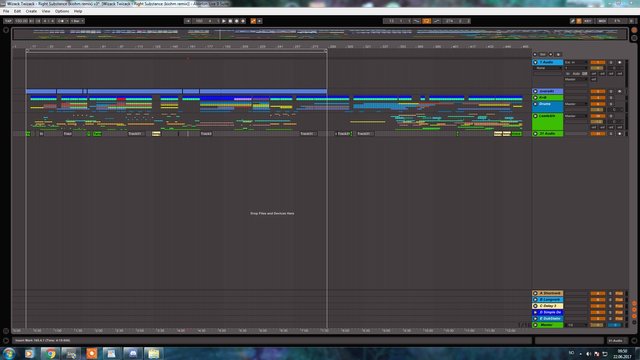Viewport: 640px width, 360px height.
Task: Toggle the Computer MIDI Keyboard icon
Action: [x=579, y=21]
